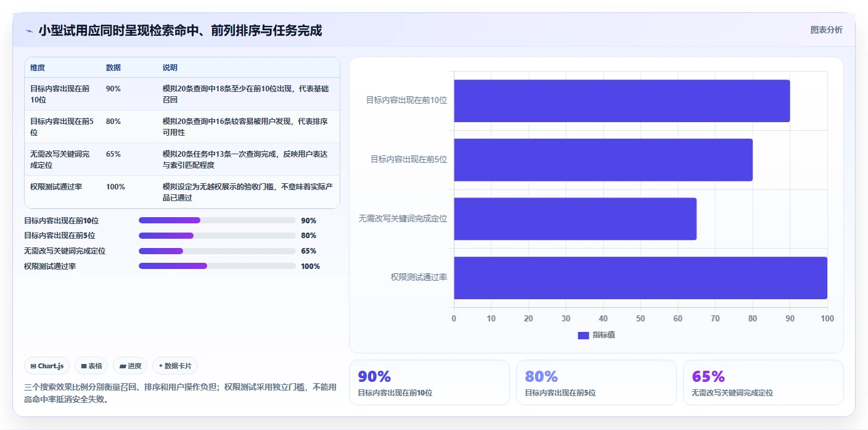
Task: Click the pulse icon before the header title
Action: [29, 31]
